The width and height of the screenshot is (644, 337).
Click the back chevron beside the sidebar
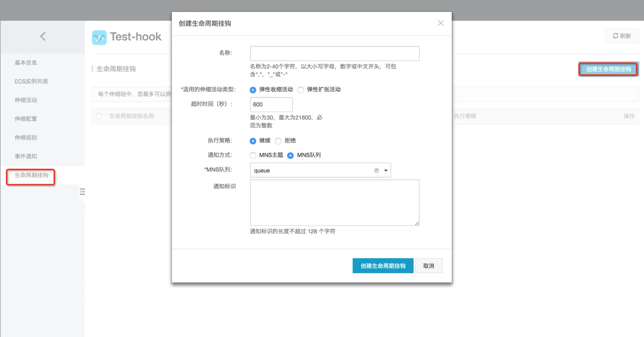pyautogui.click(x=43, y=36)
